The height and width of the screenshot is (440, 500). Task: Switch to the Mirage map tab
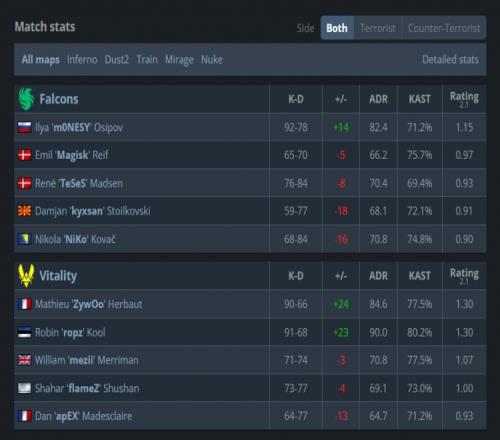(x=179, y=60)
